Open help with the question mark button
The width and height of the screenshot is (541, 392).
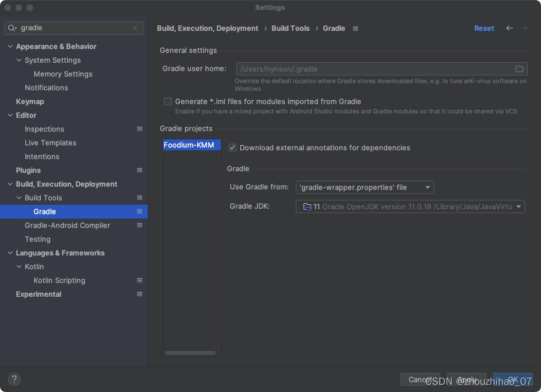[14, 379]
